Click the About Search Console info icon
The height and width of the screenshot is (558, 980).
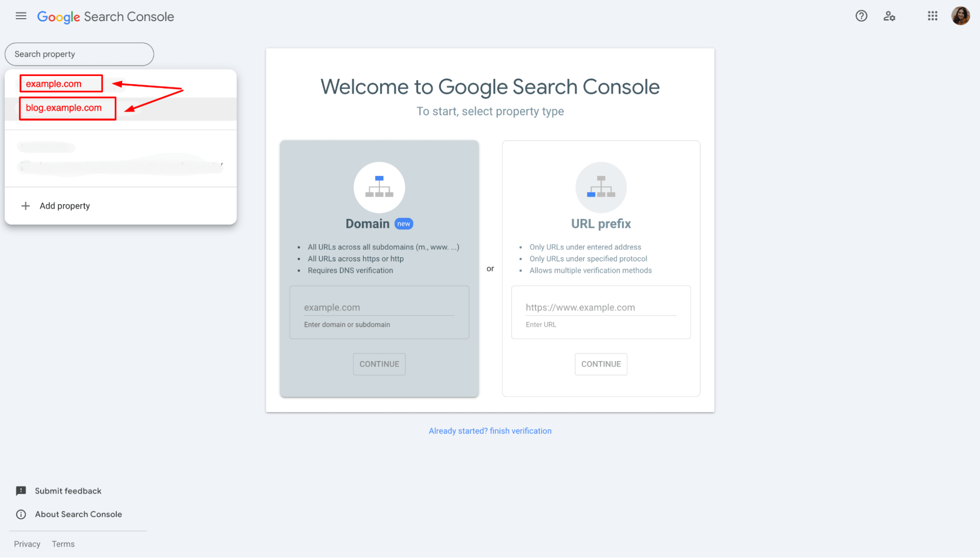tap(21, 514)
